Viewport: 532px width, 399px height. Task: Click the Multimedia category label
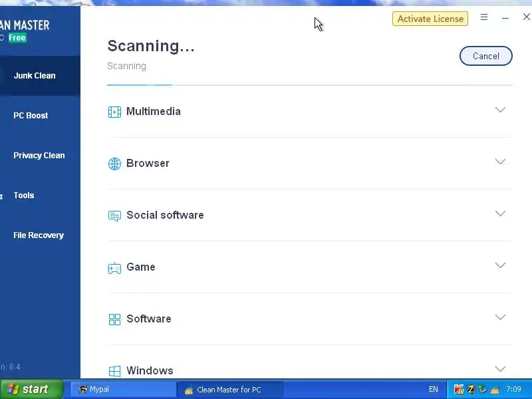point(154,111)
